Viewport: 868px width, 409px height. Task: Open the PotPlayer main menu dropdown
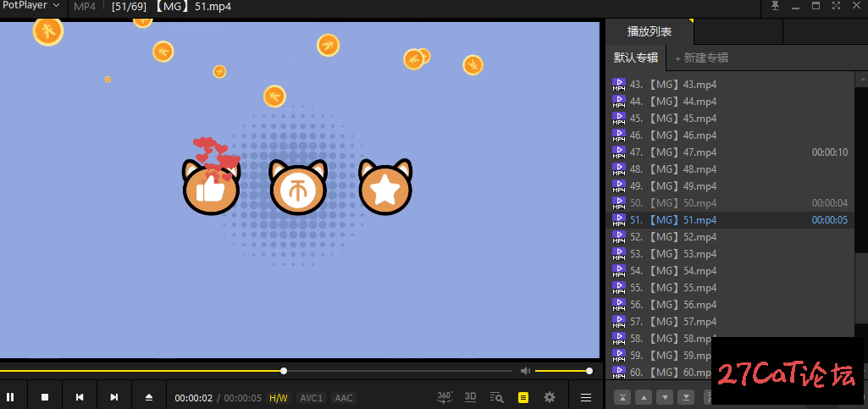pos(31,6)
